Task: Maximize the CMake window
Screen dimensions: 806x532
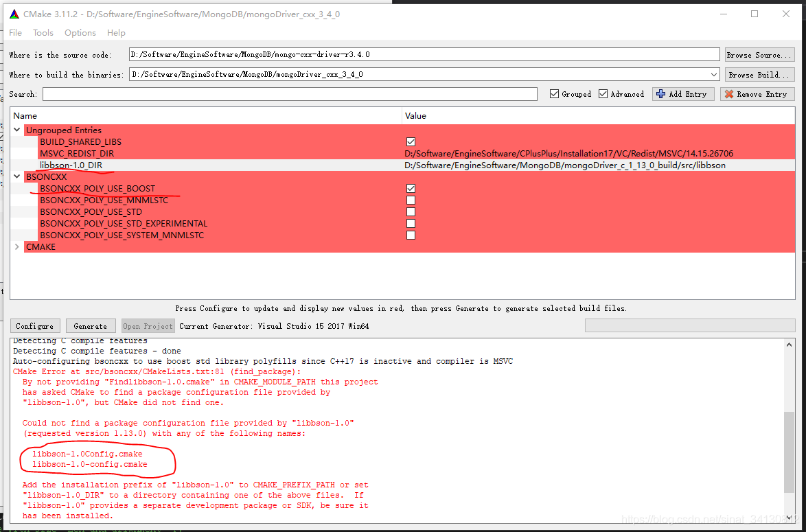Action: [x=755, y=14]
